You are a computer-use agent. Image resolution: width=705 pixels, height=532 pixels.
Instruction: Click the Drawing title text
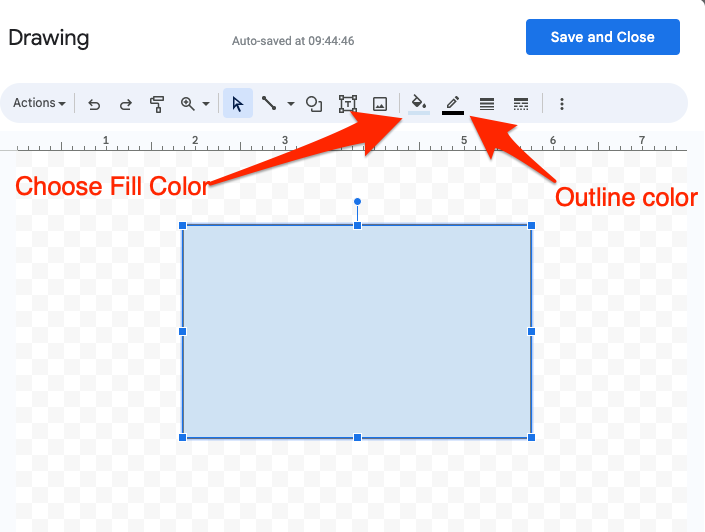[49, 38]
